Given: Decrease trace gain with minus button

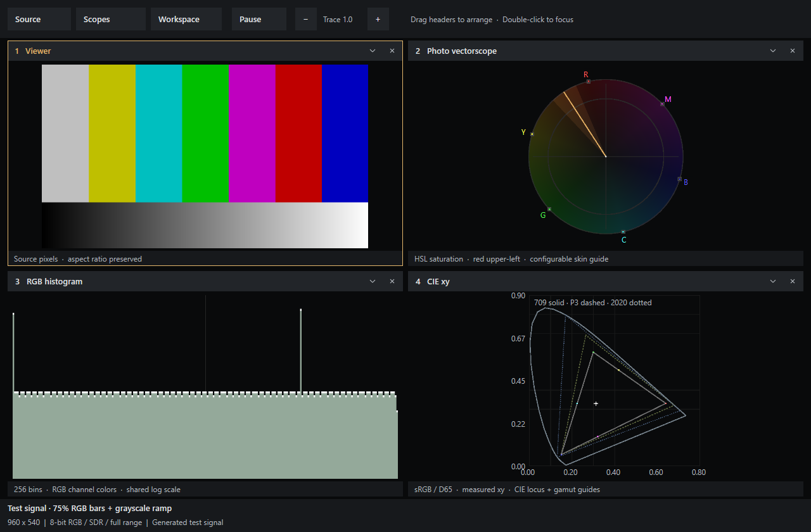Looking at the screenshot, I should pyautogui.click(x=306, y=19).
